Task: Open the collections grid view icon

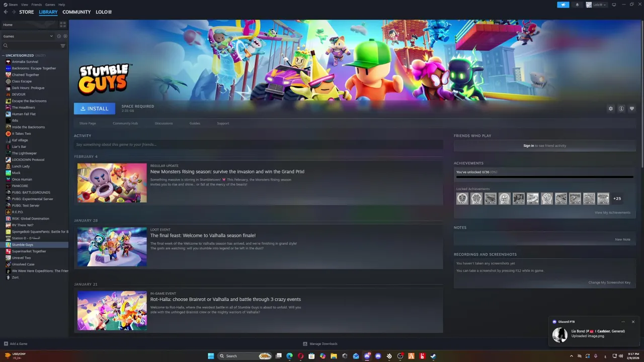Action: pos(63,24)
